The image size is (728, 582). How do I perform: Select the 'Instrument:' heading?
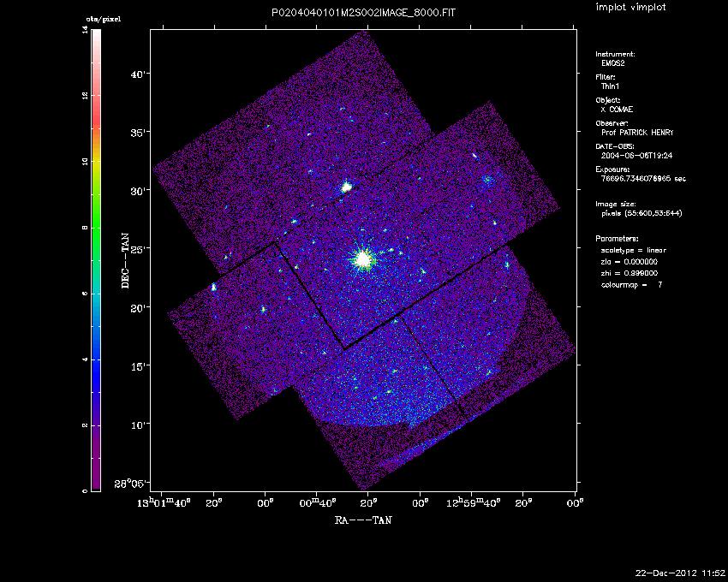615,54
